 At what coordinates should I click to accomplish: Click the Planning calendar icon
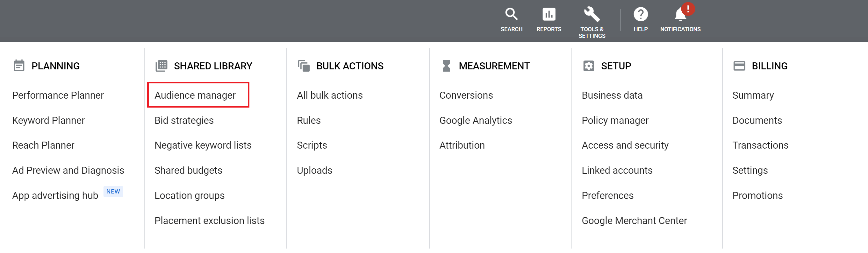tap(19, 66)
